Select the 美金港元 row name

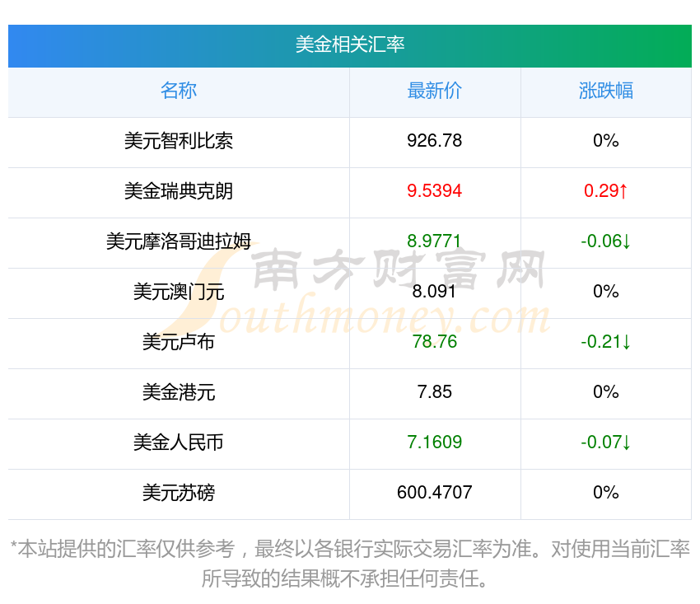(179, 392)
